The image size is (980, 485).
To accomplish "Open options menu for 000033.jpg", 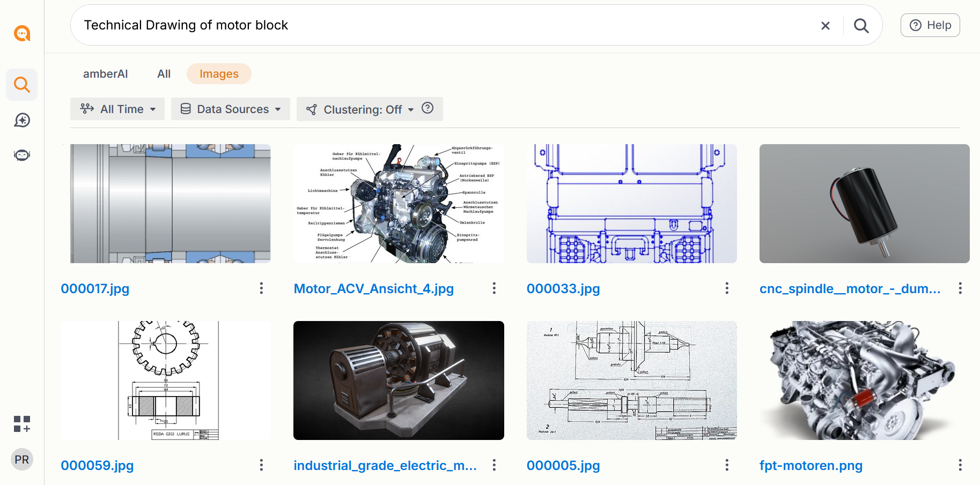I will [x=727, y=288].
